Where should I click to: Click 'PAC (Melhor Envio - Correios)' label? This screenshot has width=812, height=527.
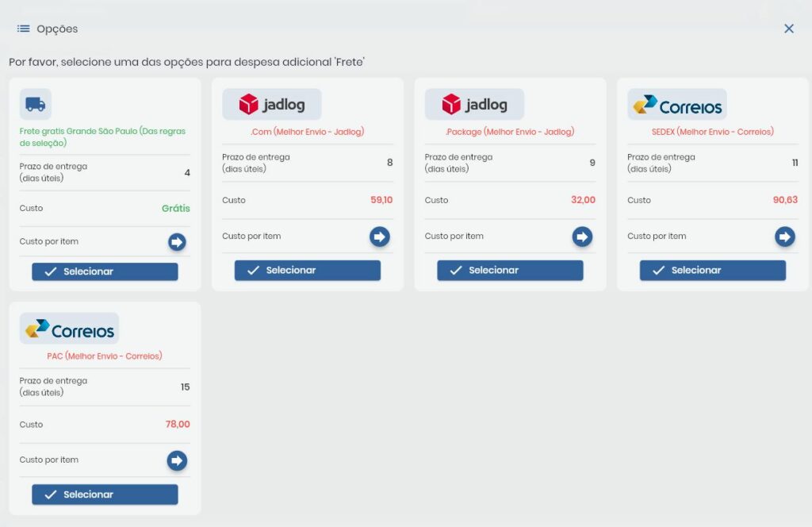[104, 356]
